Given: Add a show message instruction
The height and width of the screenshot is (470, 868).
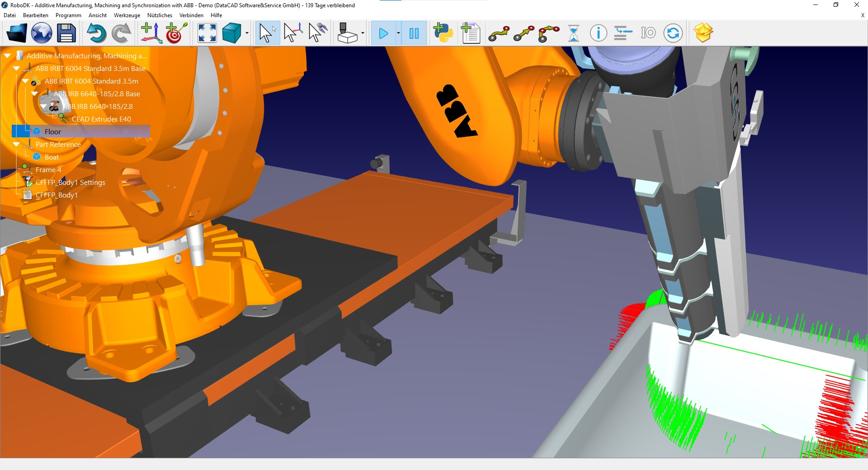Looking at the screenshot, I should [598, 33].
